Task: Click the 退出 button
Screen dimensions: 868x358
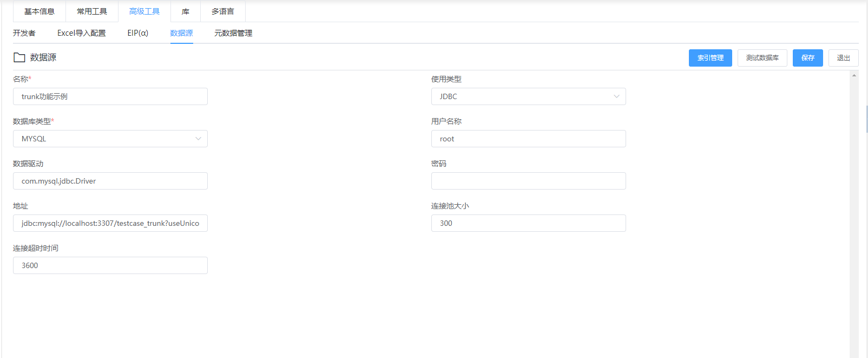Action: click(x=844, y=58)
